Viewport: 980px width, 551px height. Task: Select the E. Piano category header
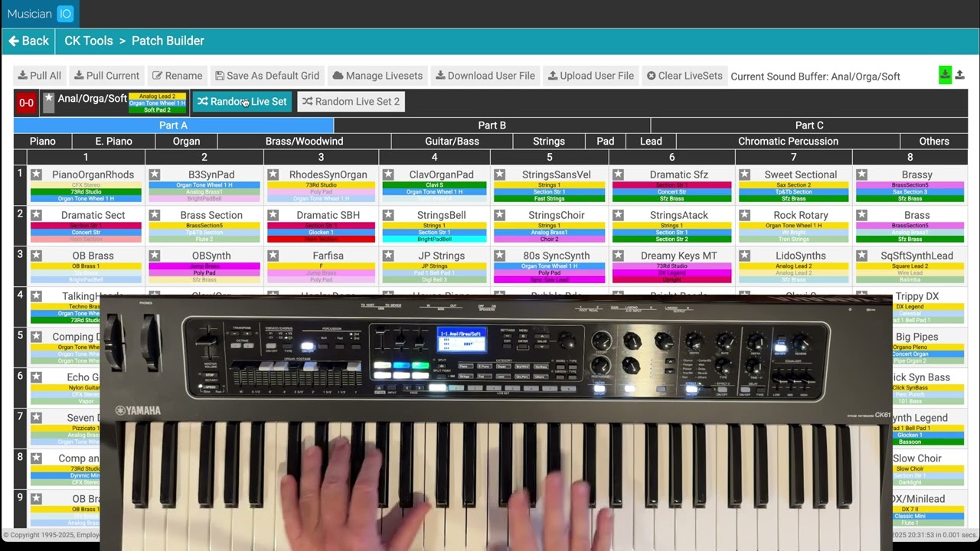coord(113,141)
